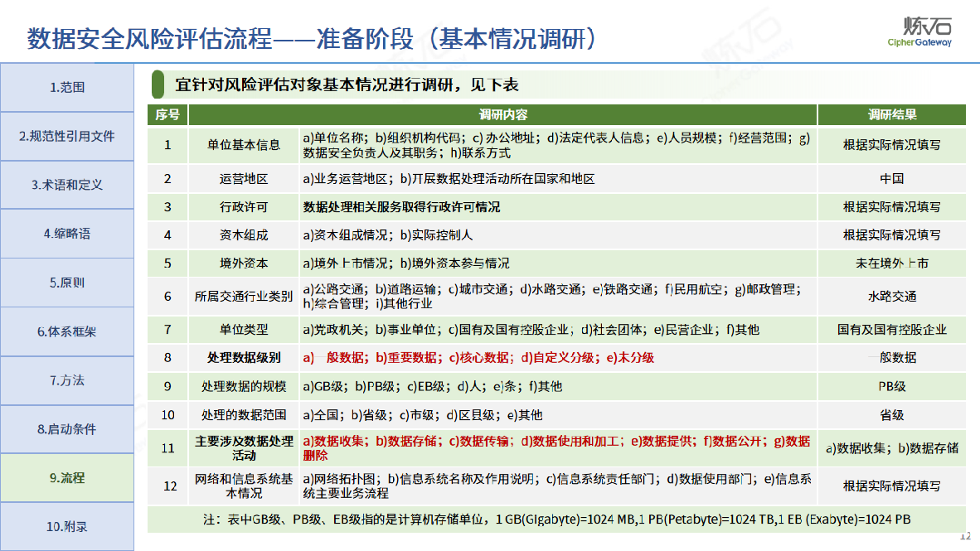Image resolution: width=980 pixels, height=551 pixels.
Task: Select the 行政许可 row label
Action: click(244, 207)
